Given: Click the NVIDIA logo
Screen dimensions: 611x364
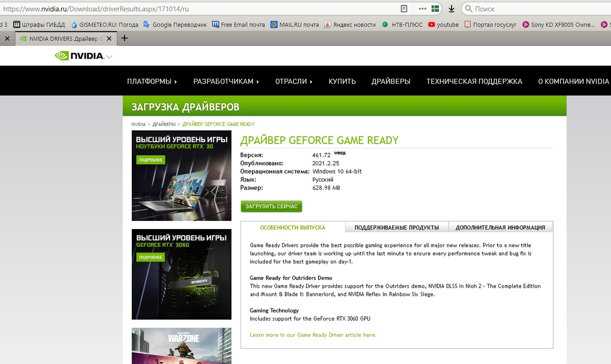Looking at the screenshot, I should 79,56.
